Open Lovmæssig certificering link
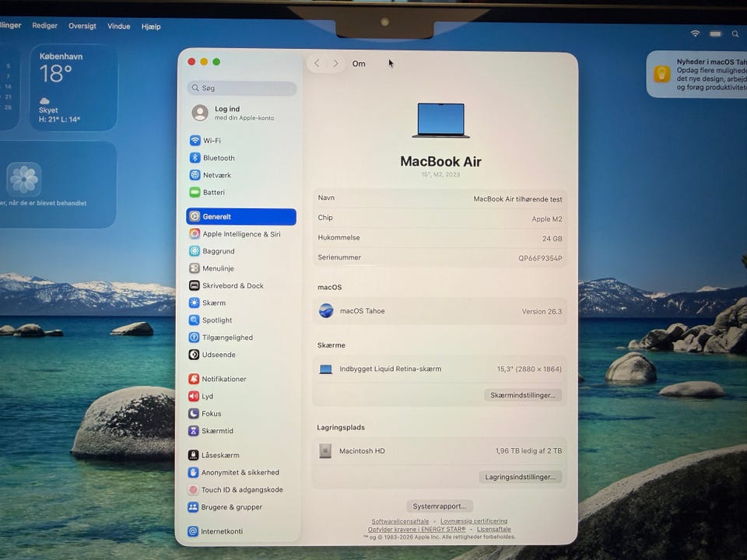This screenshot has height=560, width=747. click(474, 521)
